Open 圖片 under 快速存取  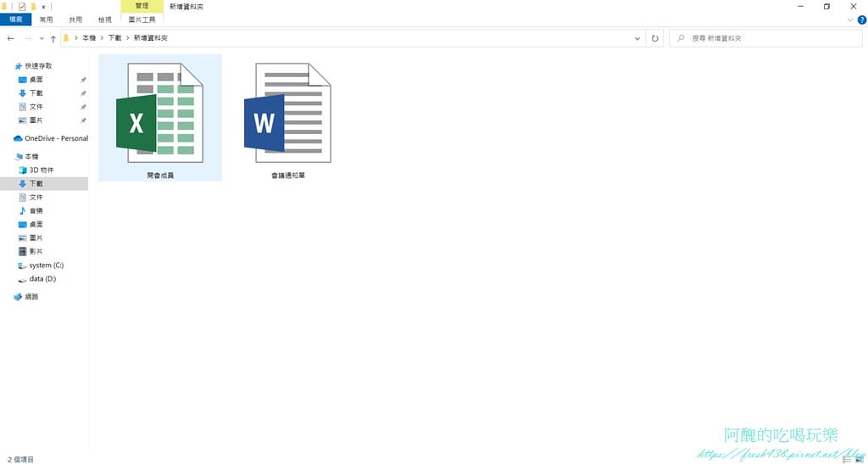36,120
